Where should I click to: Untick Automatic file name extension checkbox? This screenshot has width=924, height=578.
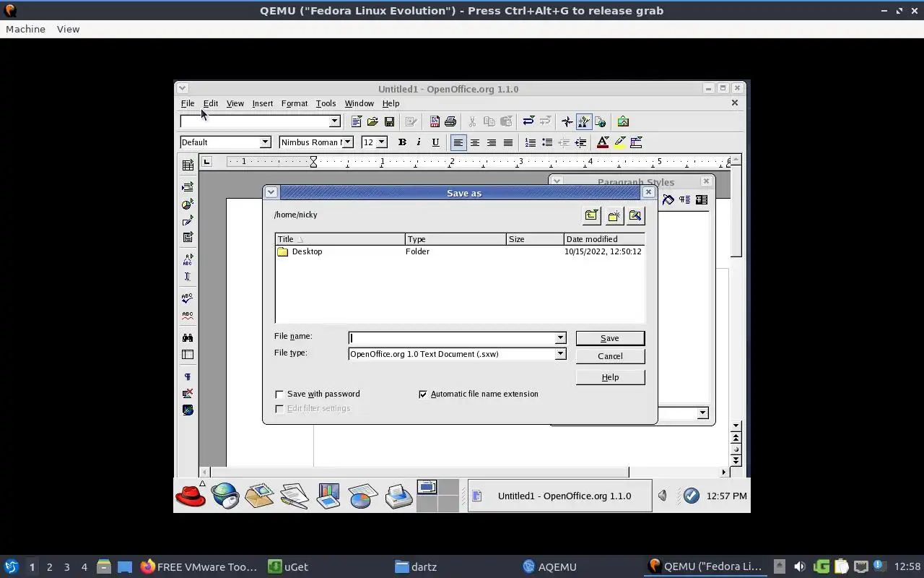click(423, 394)
